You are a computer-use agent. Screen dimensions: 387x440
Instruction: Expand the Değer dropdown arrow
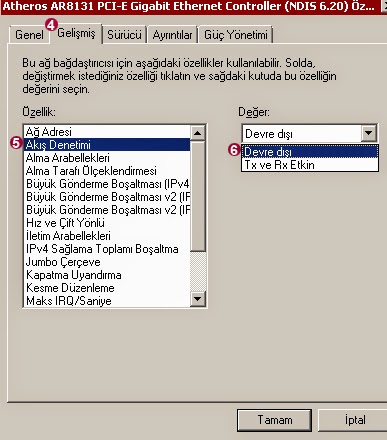tap(369, 133)
